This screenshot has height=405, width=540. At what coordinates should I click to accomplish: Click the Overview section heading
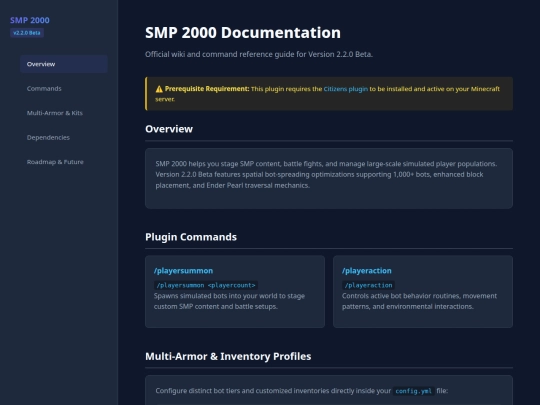tap(169, 129)
